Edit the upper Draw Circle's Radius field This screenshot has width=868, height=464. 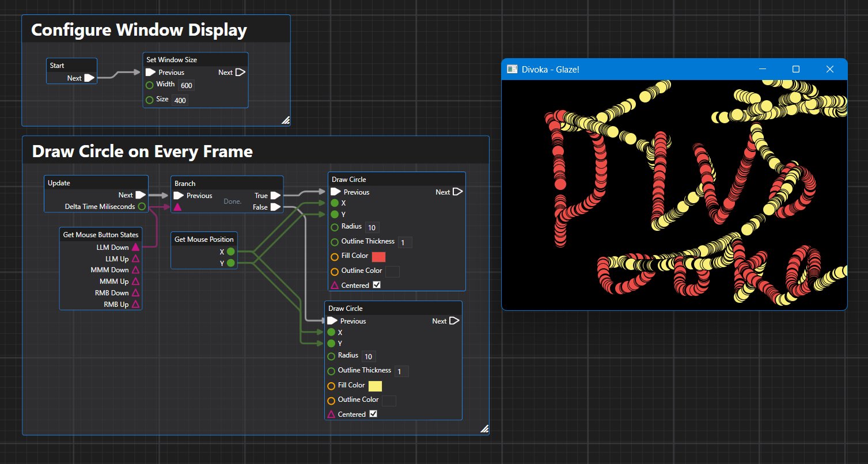(372, 228)
